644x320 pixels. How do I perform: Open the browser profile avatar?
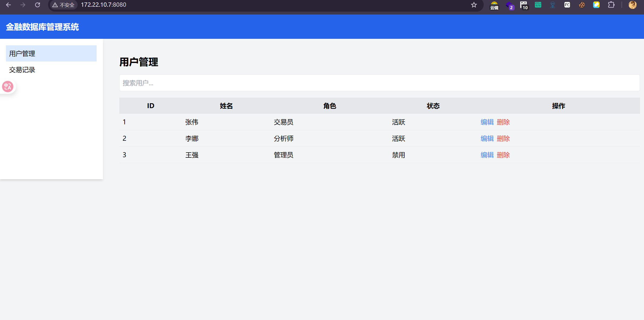[x=632, y=5]
